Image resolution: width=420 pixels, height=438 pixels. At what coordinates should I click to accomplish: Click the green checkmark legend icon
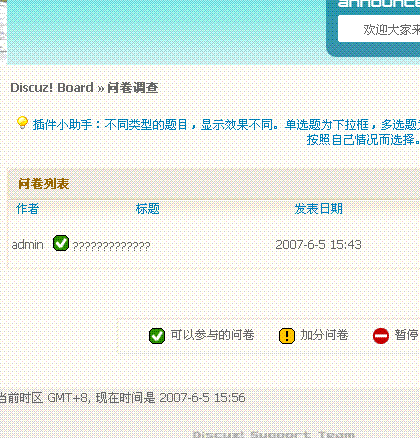(157, 336)
